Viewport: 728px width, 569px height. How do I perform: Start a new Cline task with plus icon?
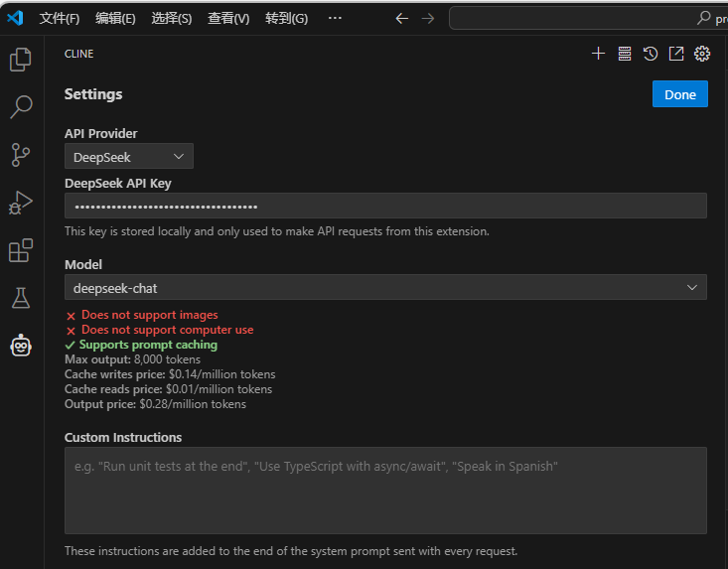pyautogui.click(x=599, y=54)
